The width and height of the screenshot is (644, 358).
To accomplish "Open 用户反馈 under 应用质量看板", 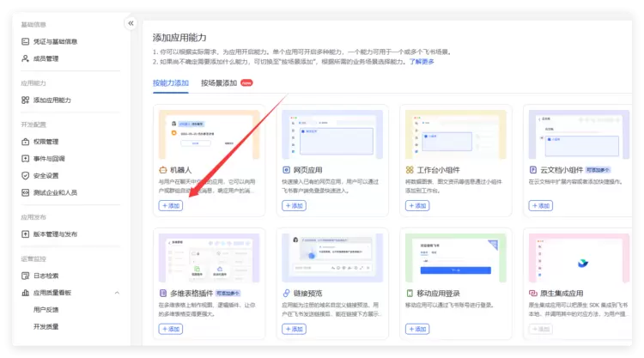I will (x=46, y=309).
